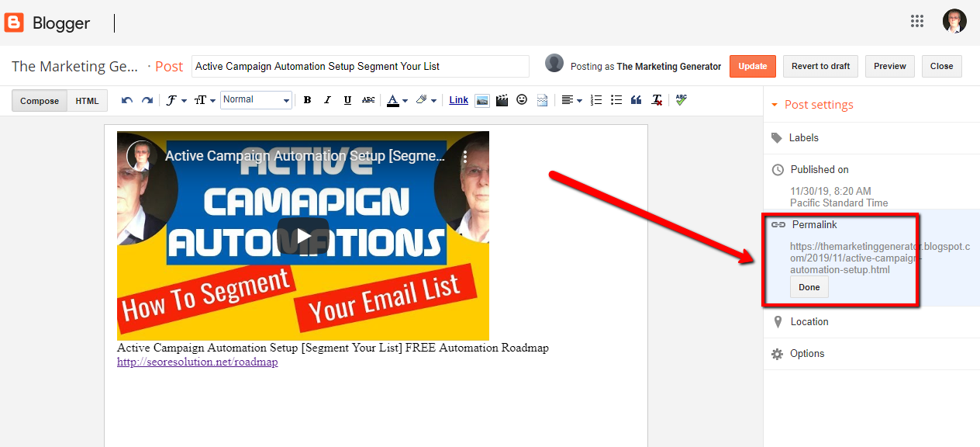Open the Normal paragraph format dropdown
The width and height of the screenshot is (980, 447).
coord(256,99)
